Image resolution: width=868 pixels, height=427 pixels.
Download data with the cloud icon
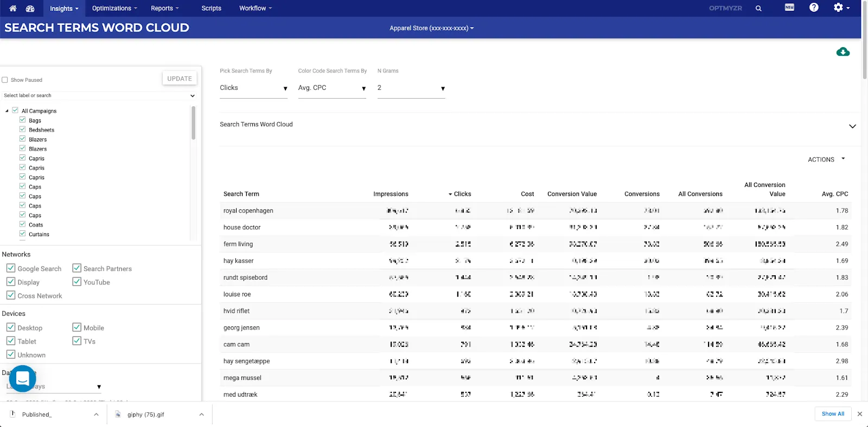(843, 52)
